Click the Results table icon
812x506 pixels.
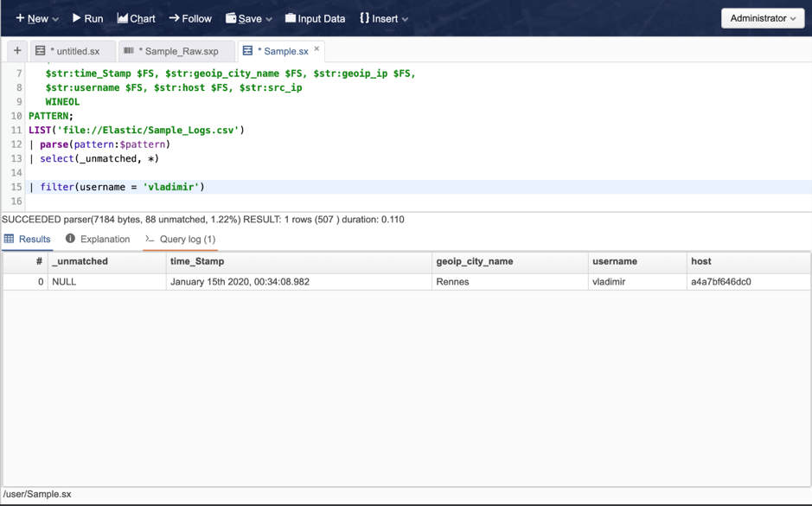click(10, 239)
